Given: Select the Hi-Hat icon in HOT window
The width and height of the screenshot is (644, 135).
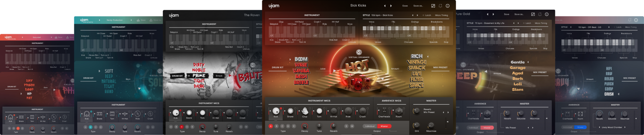Looking at the screenshot, I should click(x=334, y=111).
